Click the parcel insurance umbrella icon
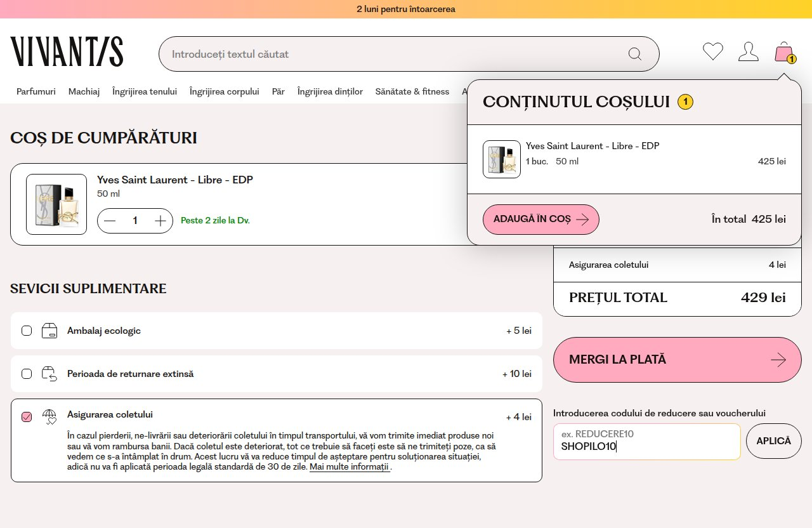This screenshot has width=812, height=528. (x=49, y=416)
